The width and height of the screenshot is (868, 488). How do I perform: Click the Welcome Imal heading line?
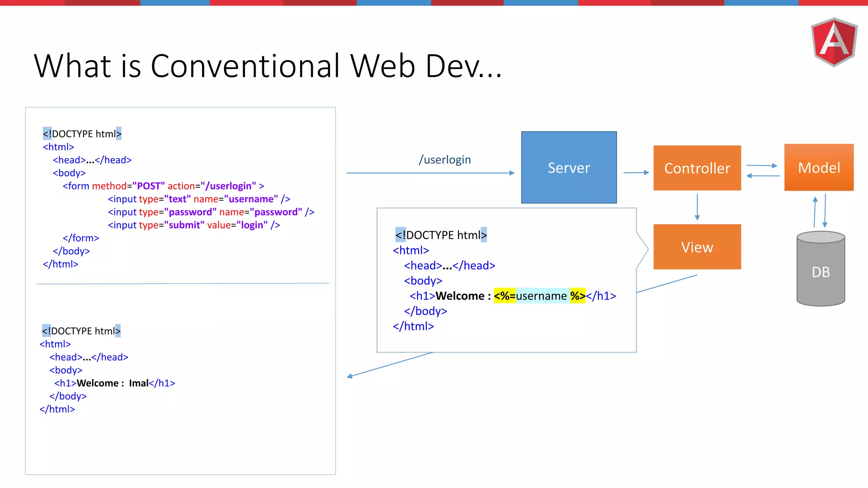pos(114,383)
